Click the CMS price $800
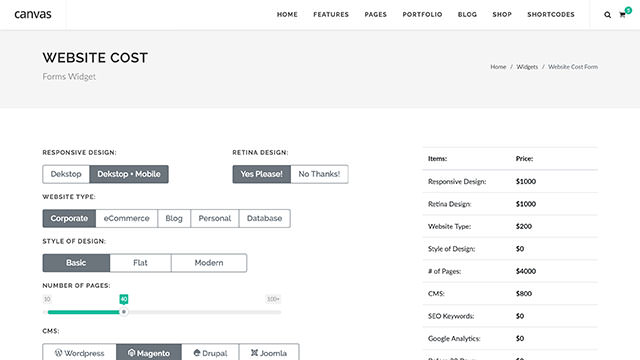Image resolution: width=640 pixels, height=360 pixels. pyautogui.click(x=524, y=294)
